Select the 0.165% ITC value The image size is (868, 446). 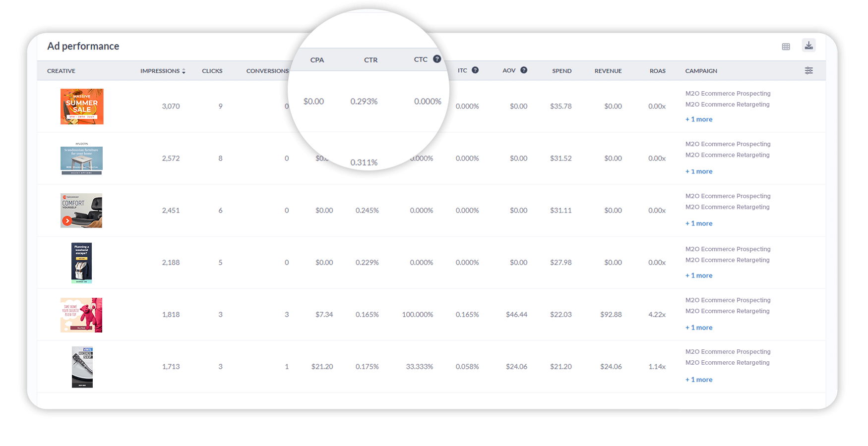pos(467,314)
